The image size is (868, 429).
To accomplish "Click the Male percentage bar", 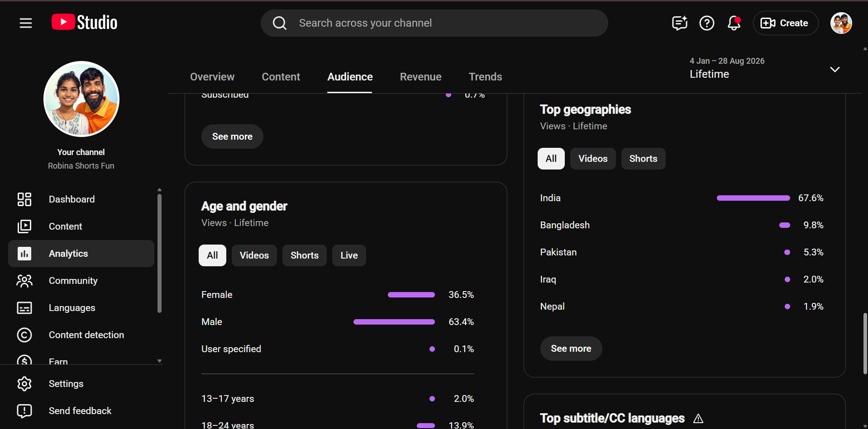I will [394, 322].
